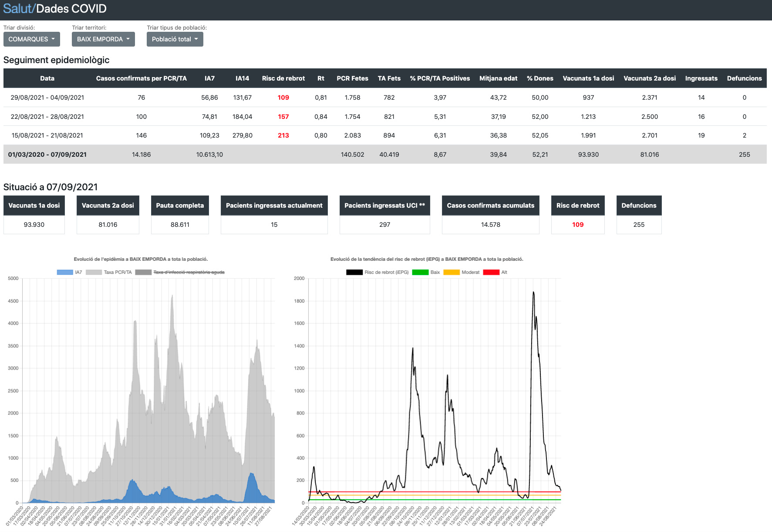Screen dimensions: 772x532
Task: Click the Pacients ingressats actualment card header
Action: point(274,205)
